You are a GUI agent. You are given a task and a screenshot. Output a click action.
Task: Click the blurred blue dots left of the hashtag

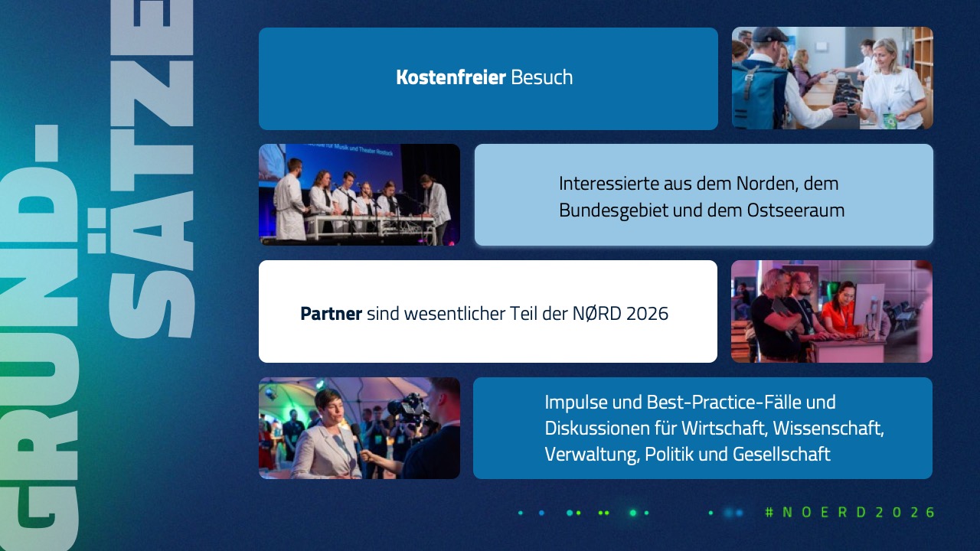coord(733,513)
